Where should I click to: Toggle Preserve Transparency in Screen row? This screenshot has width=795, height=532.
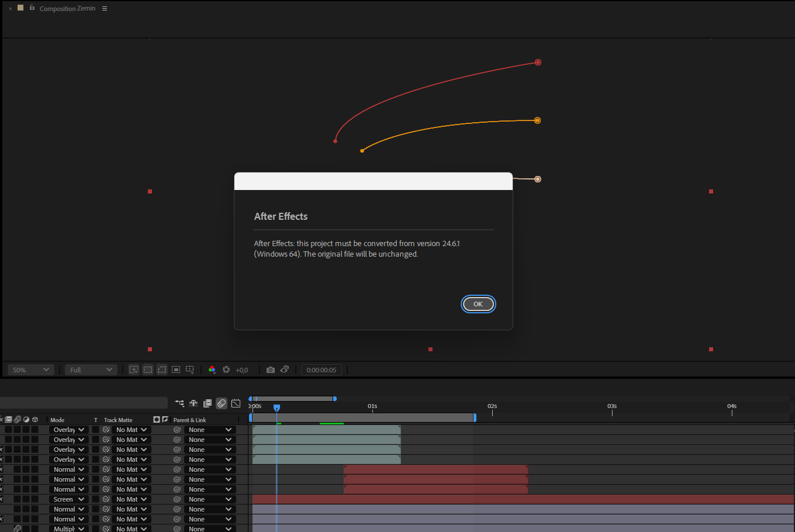pos(95,499)
